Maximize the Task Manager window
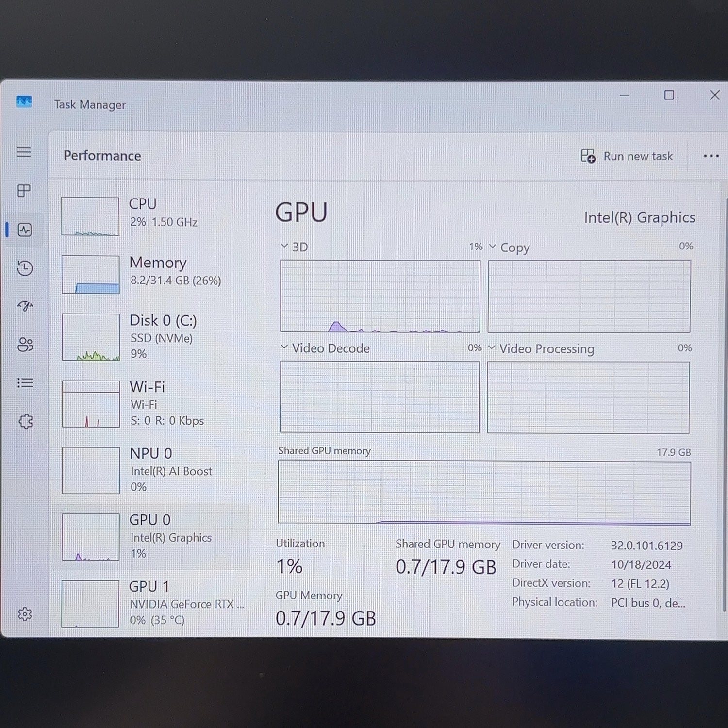The image size is (728, 728). (669, 95)
